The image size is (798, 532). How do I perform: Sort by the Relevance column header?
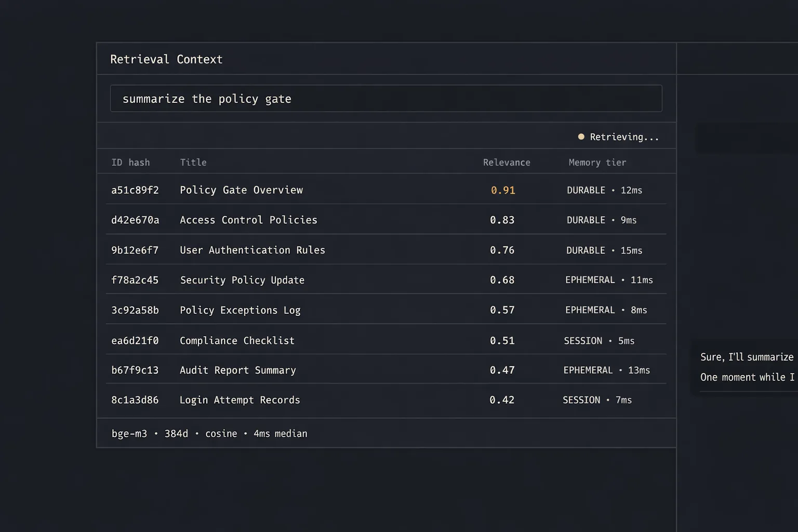[x=507, y=162]
